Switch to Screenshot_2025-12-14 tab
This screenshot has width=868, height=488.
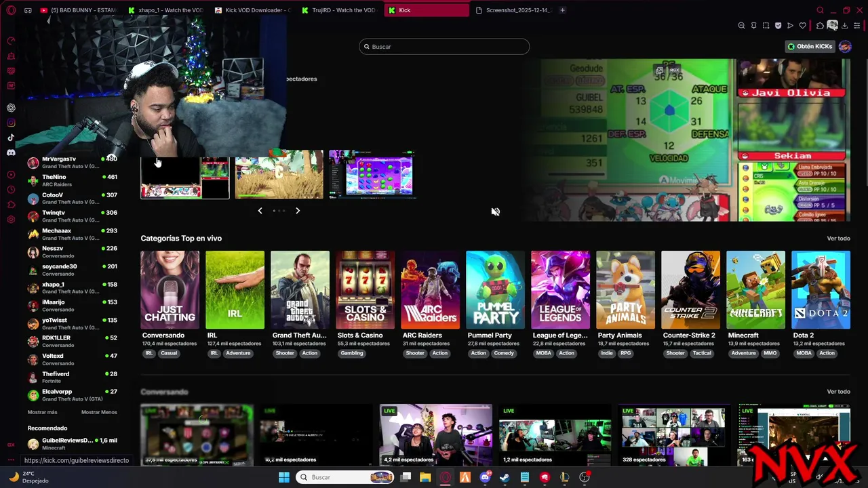(513, 10)
